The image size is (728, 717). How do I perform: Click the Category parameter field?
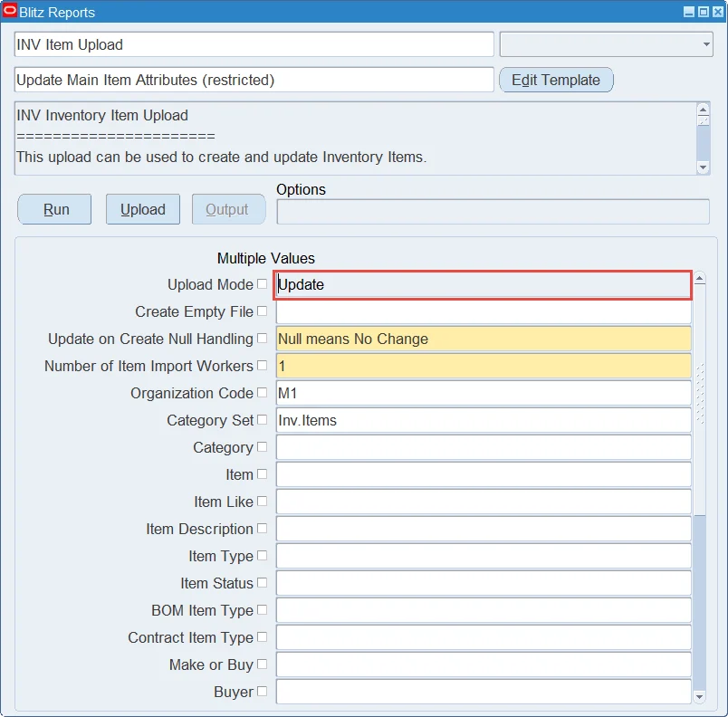pos(484,447)
